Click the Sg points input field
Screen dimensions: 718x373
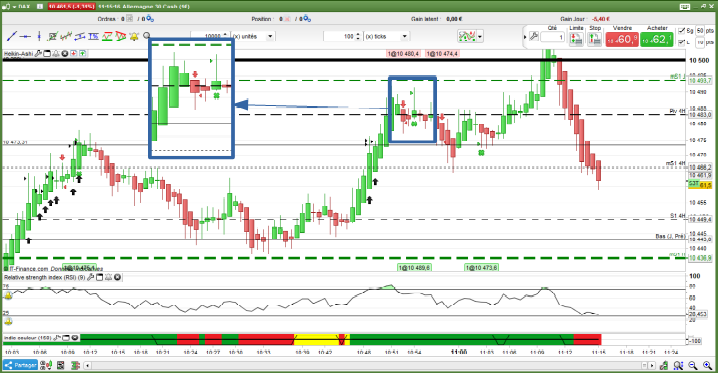point(700,31)
